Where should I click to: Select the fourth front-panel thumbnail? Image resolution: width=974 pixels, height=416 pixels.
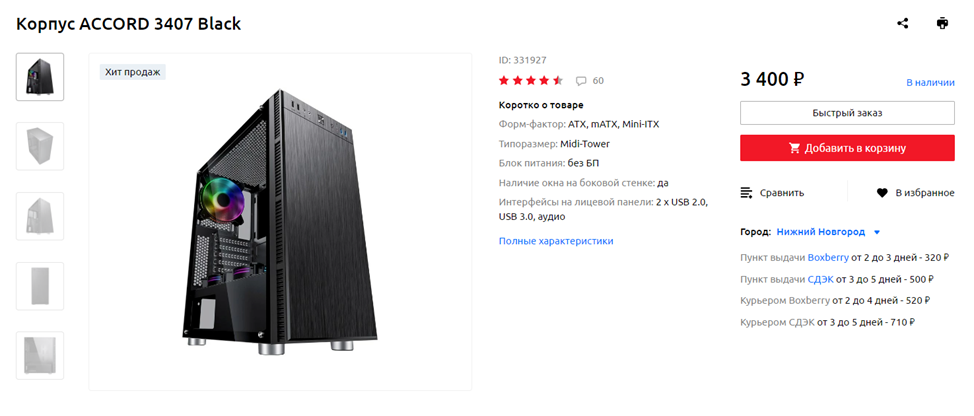40,286
